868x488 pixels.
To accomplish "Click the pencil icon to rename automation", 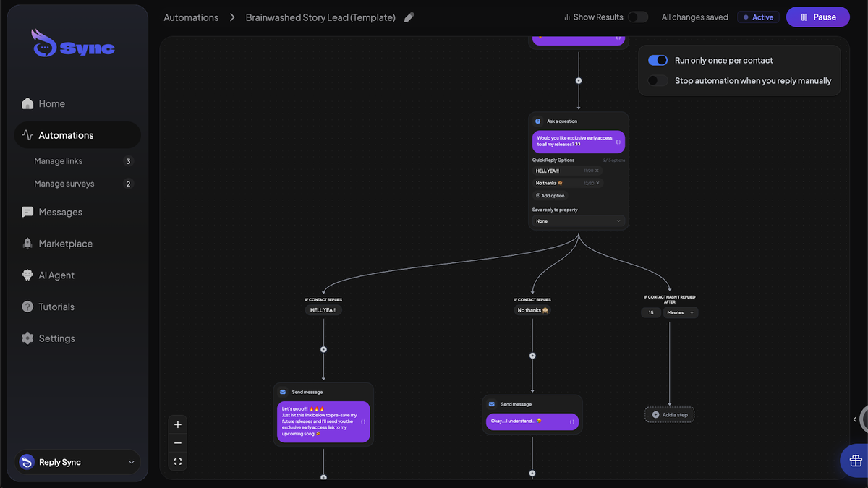I will click(x=409, y=17).
